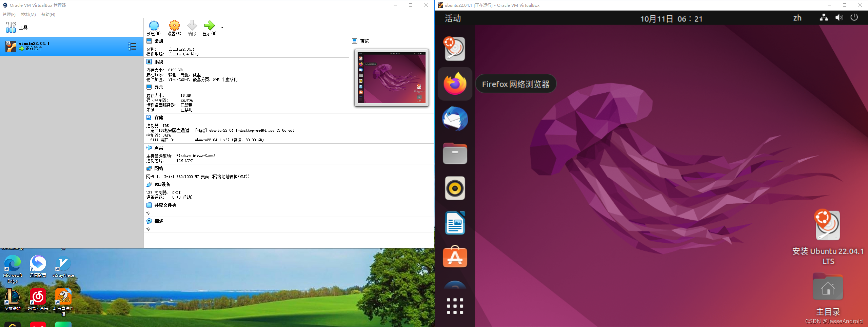
Task: Click 网易云音乐 shortcut on Windows desktop
Action: pos(38,300)
